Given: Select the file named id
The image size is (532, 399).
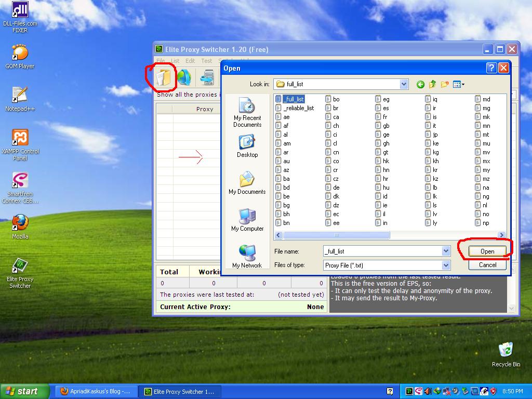Looking at the screenshot, I should pos(382,196).
